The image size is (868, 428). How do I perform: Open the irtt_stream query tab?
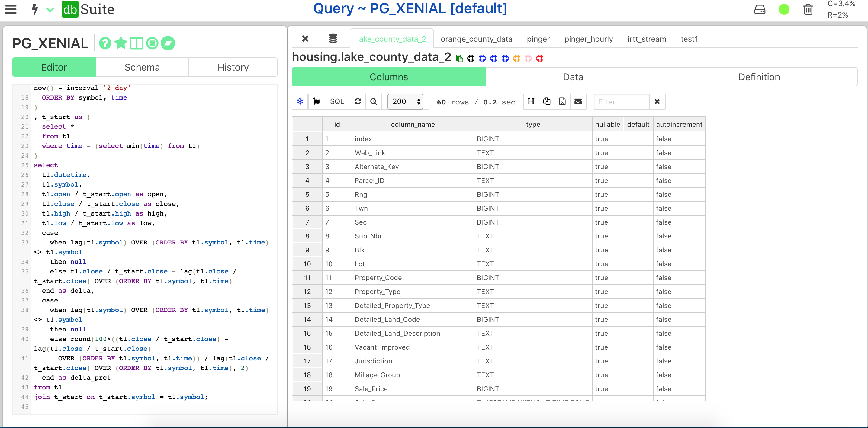click(x=646, y=39)
